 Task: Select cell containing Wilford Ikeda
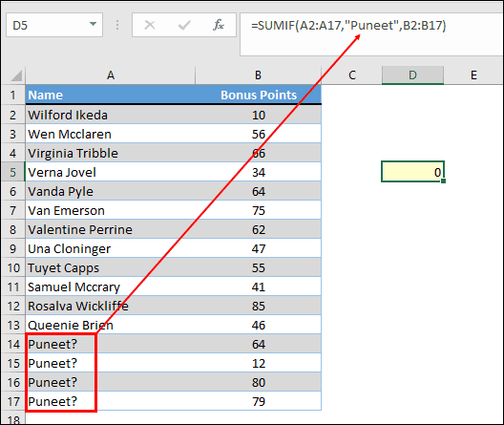(x=111, y=115)
